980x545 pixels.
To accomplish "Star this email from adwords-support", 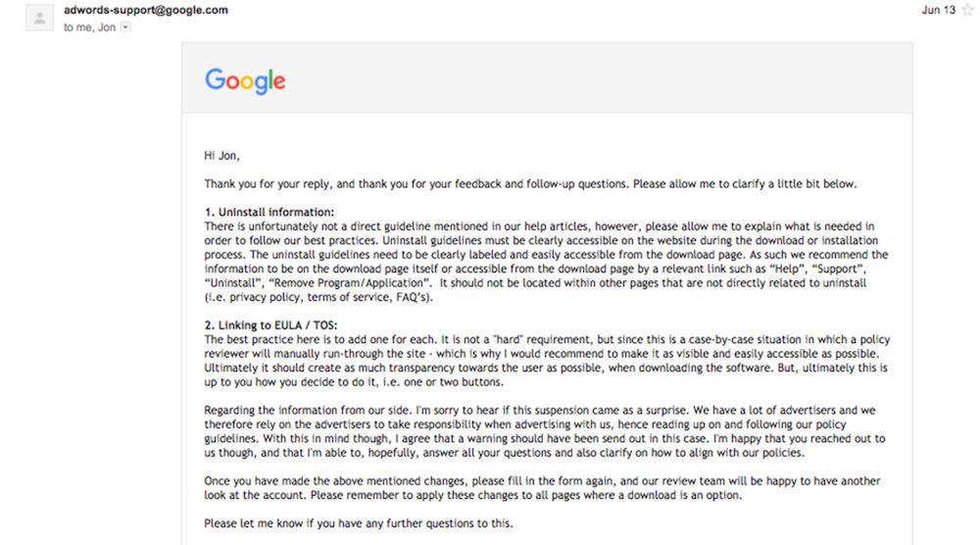I will [967, 11].
